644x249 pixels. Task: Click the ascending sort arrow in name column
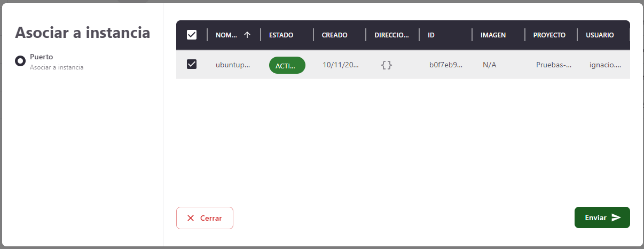pos(247,35)
